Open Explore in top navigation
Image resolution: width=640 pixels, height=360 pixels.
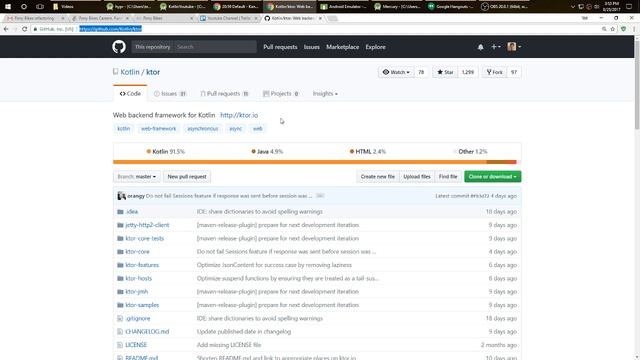(x=376, y=47)
